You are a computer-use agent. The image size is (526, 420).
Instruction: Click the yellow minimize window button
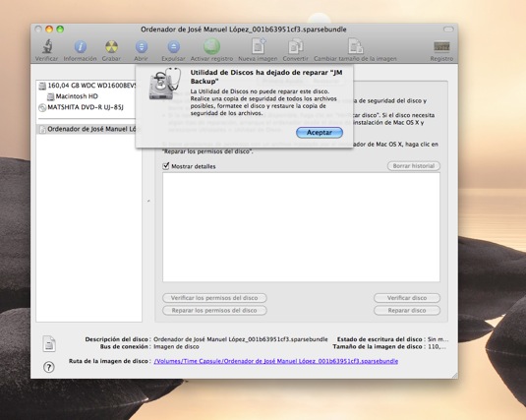(49, 30)
